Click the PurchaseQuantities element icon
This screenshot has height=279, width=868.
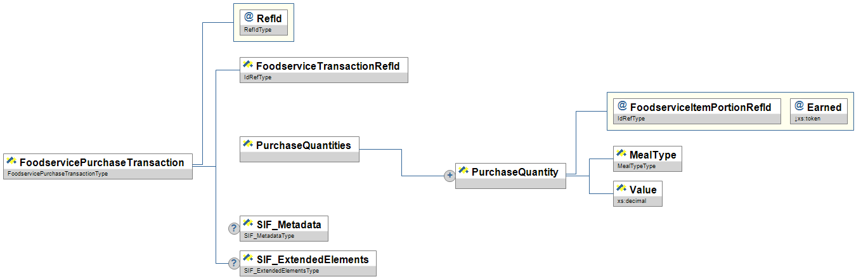click(x=248, y=145)
